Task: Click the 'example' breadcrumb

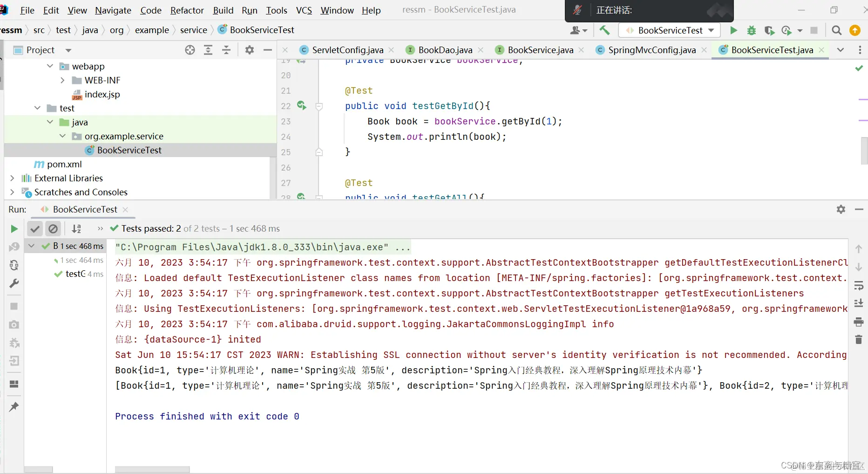Action: (x=152, y=30)
